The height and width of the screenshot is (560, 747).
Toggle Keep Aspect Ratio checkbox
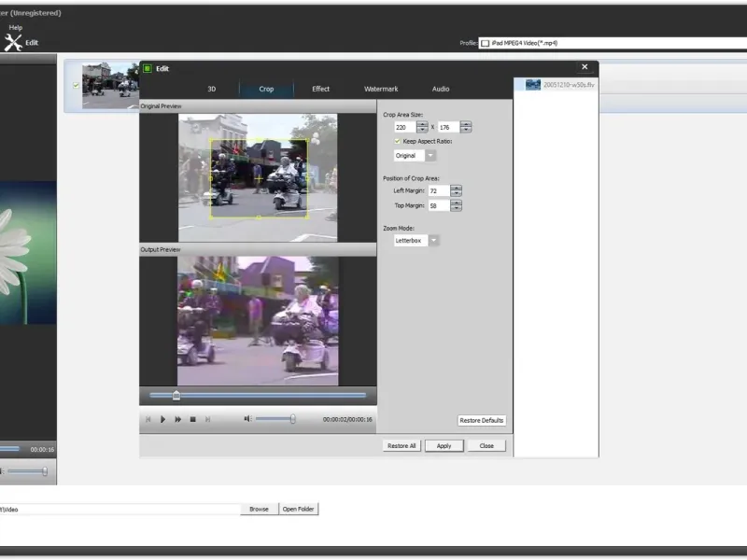pos(398,142)
